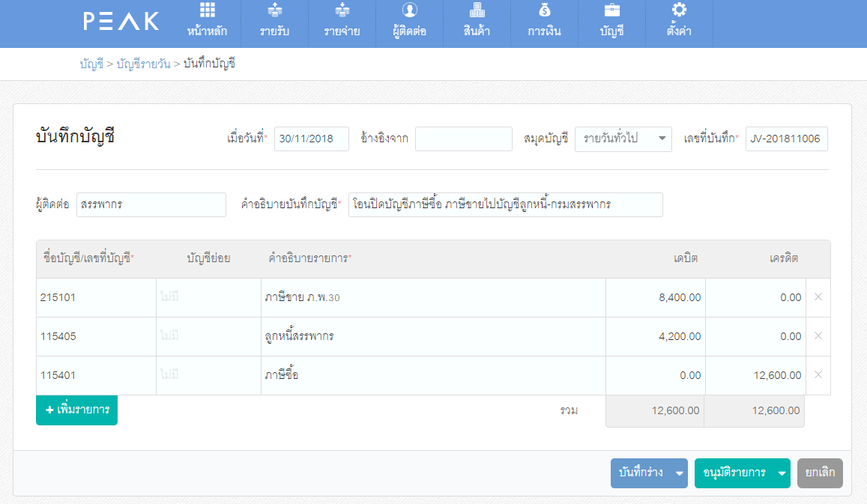Expand the บันทึกร่าง button dropdown arrow
Viewport: 867px width, 504px height.
tap(679, 473)
